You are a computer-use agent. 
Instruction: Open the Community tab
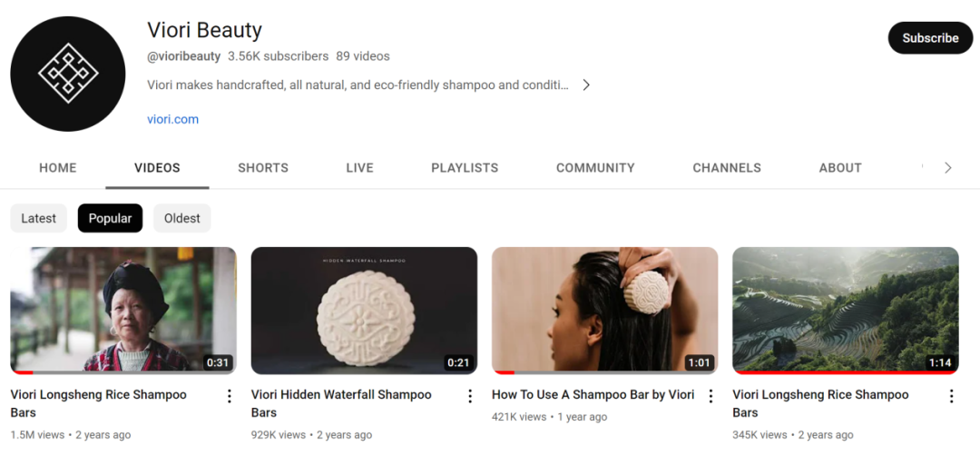[595, 168]
